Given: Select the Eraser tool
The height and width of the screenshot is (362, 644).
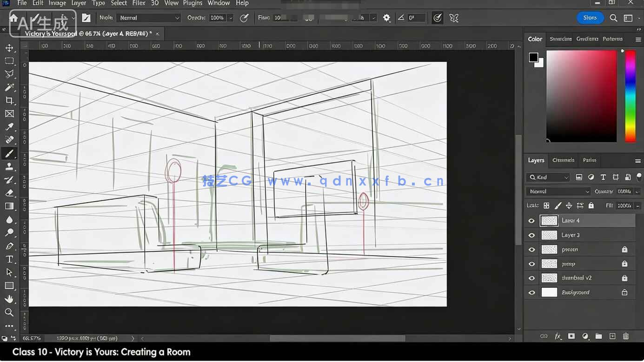Looking at the screenshot, I should tap(9, 193).
